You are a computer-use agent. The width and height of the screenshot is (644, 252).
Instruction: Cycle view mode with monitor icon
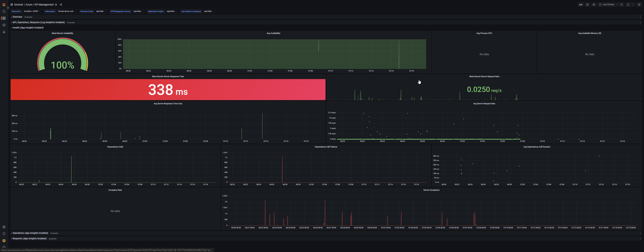pyautogui.click(x=639, y=5)
